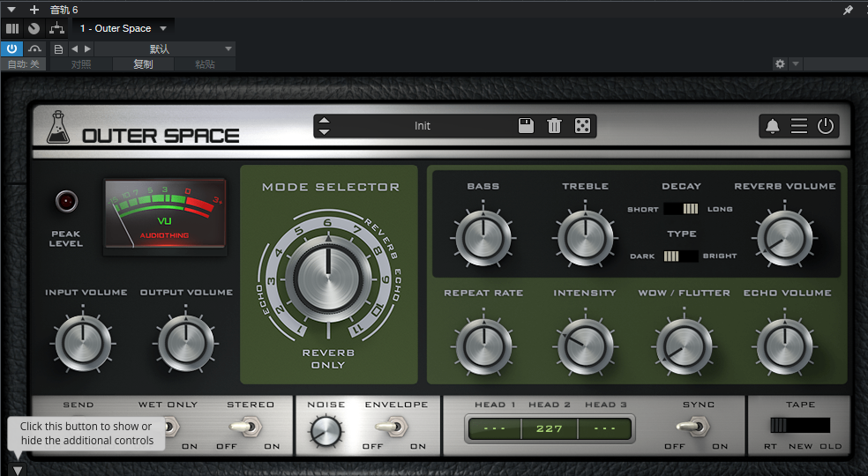Toggle the host blue power activation button
The height and width of the screenshot is (476, 868).
(11, 48)
